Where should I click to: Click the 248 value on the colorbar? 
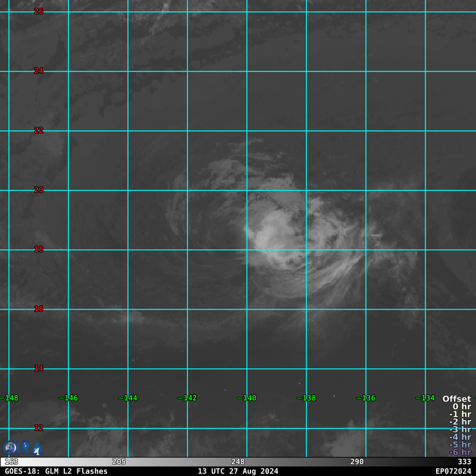238,462
